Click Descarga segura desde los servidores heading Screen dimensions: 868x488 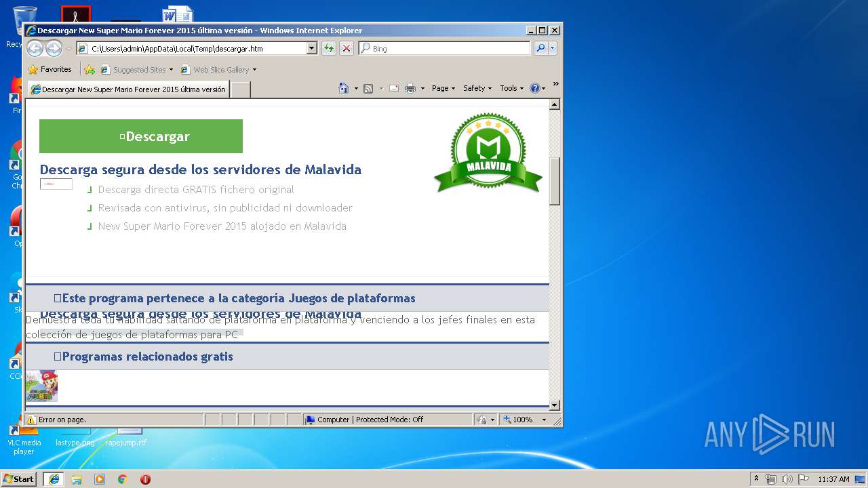click(201, 169)
